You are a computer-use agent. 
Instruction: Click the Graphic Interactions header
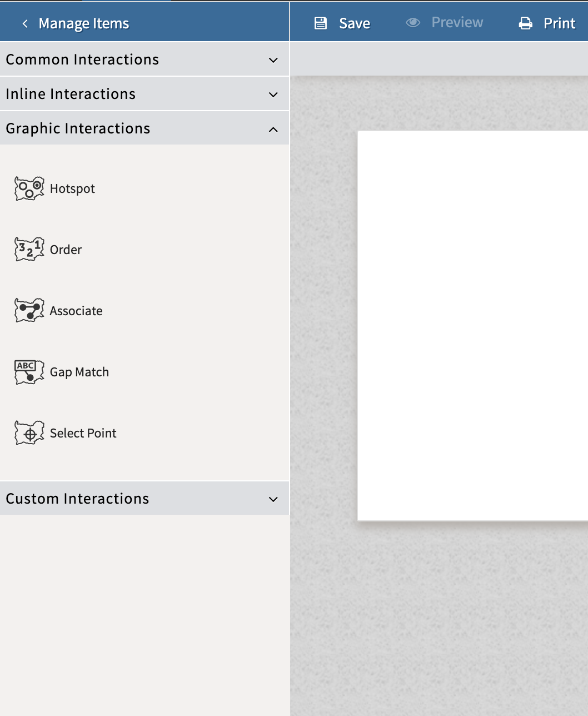[78, 128]
